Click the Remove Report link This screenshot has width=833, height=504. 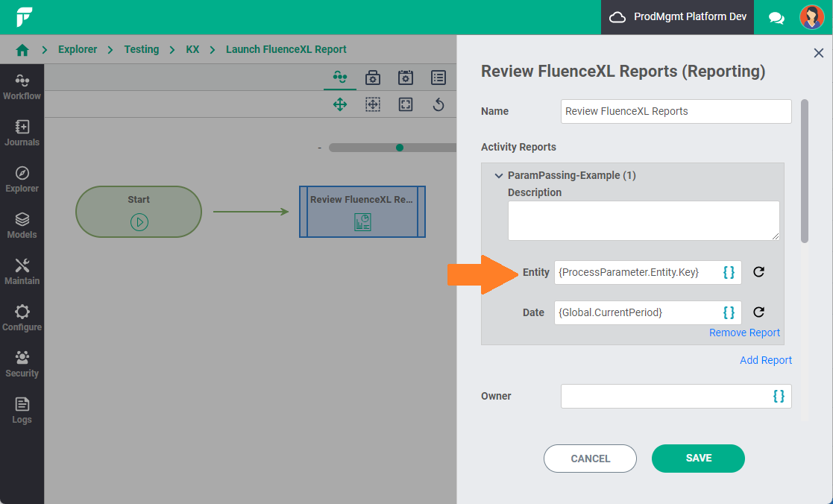[x=744, y=333]
